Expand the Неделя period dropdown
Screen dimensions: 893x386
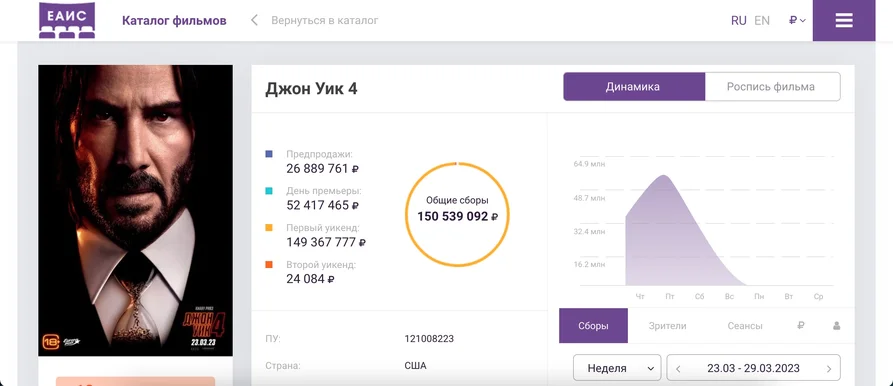617,368
